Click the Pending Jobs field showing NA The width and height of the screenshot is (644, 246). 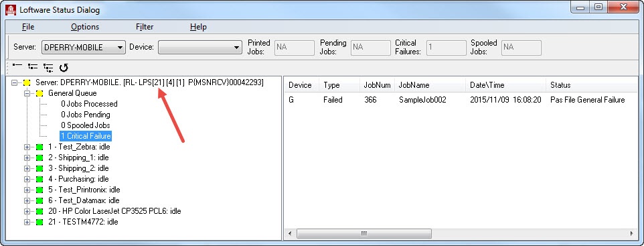click(370, 48)
